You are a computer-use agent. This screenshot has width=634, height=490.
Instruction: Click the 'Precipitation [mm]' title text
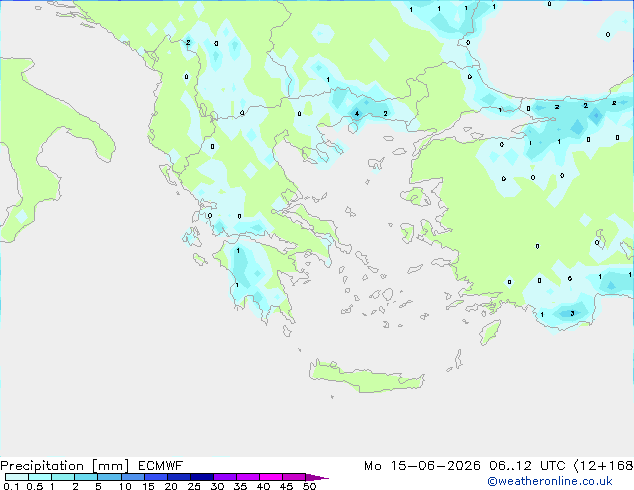(65, 466)
